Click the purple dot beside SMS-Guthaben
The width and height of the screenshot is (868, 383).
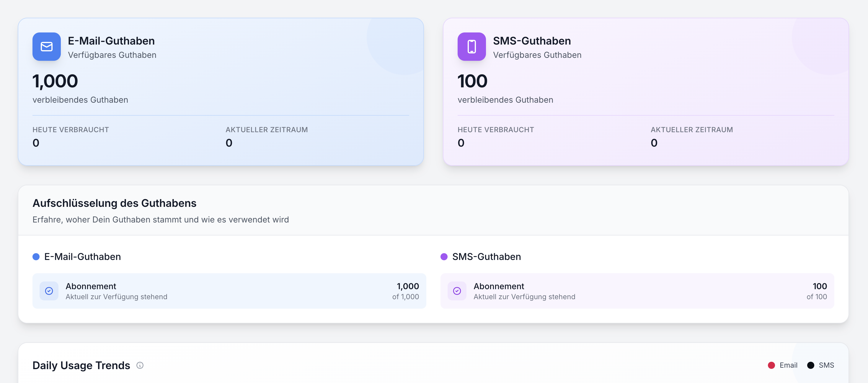[444, 257]
